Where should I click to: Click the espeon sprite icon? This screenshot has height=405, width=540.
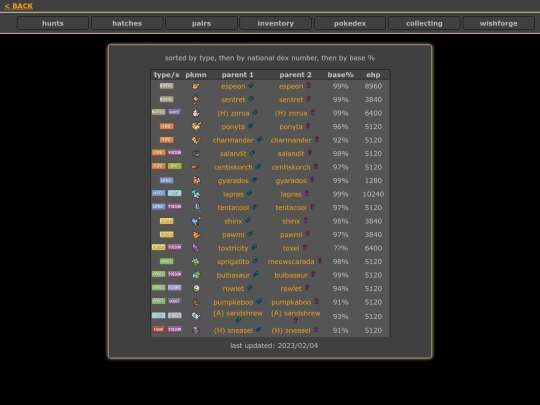(196, 86)
